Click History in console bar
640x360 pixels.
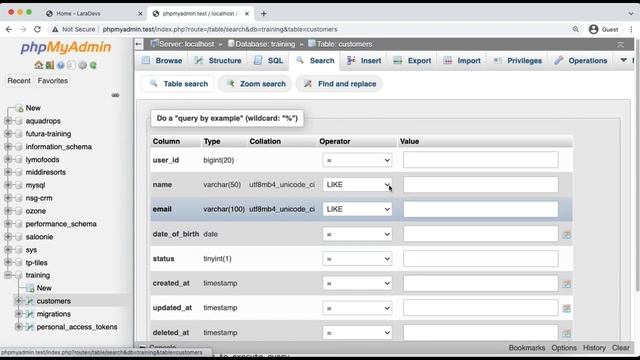click(594, 348)
